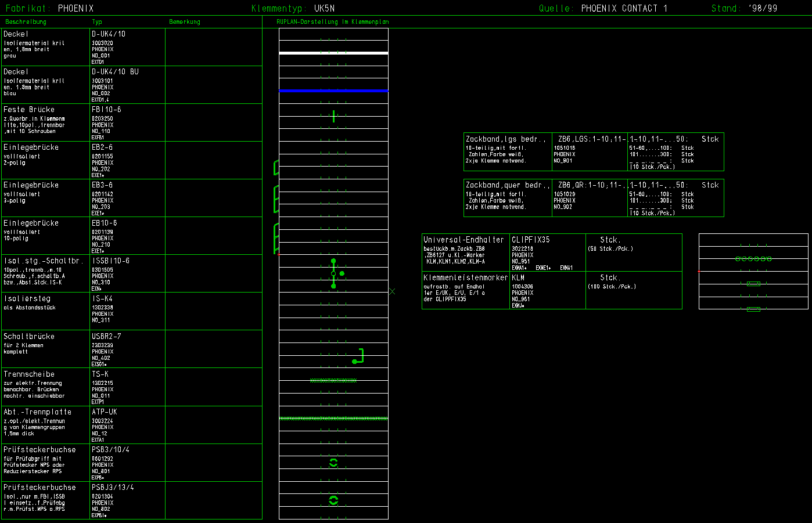Select type text 'IS-K4'

[102, 299]
